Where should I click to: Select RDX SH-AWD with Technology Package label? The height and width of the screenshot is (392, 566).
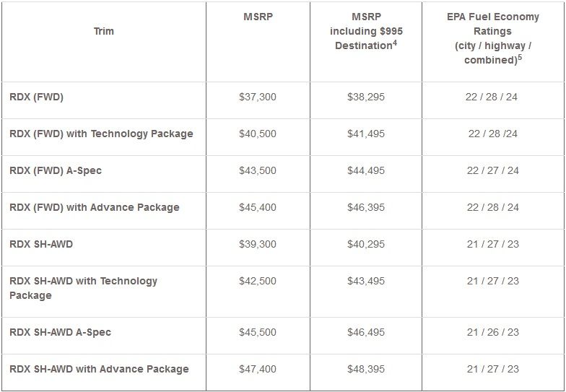pyautogui.click(x=83, y=288)
